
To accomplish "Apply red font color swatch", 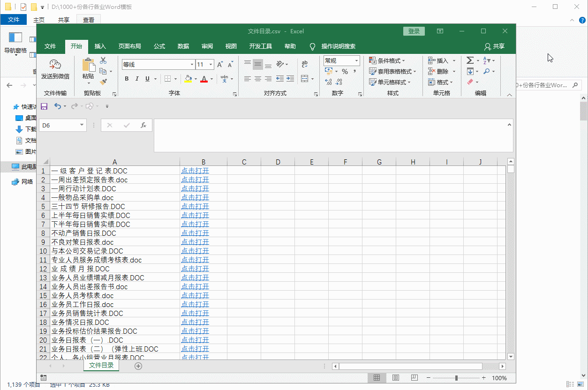I will coord(204,79).
